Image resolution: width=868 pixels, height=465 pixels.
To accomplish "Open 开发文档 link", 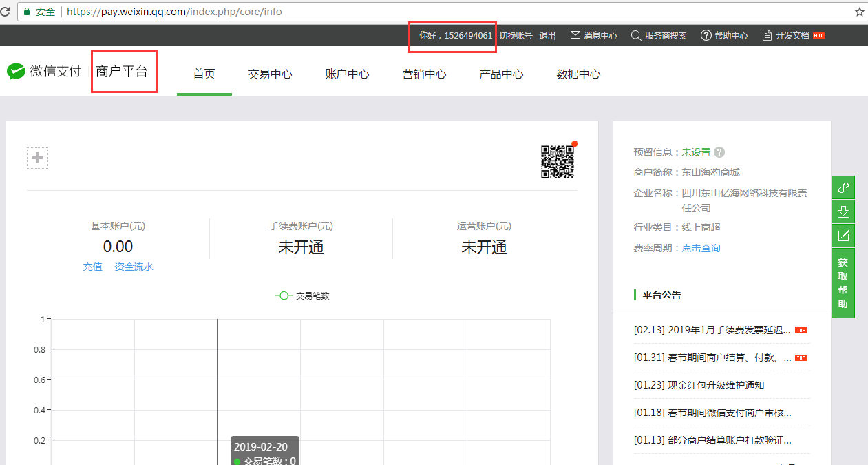I will (792, 35).
